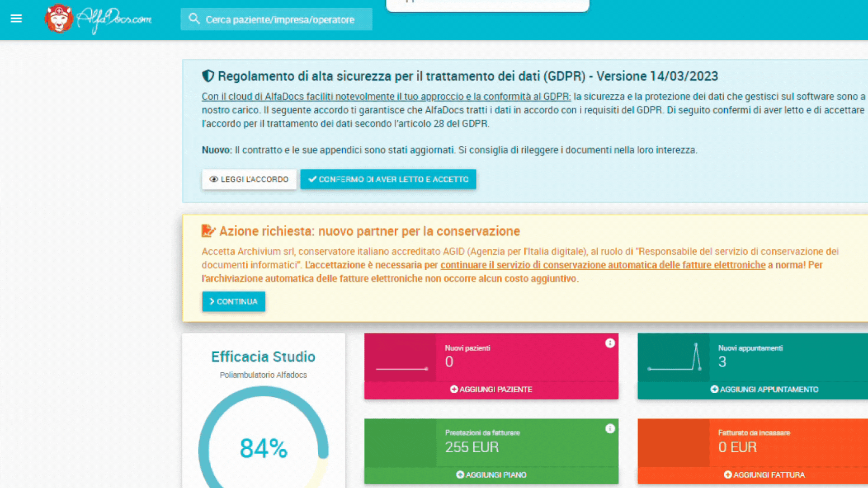Image resolution: width=868 pixels, height=488 pixels.
Task: Click the Efficacia Studio heading
Action: coord(263,357)
